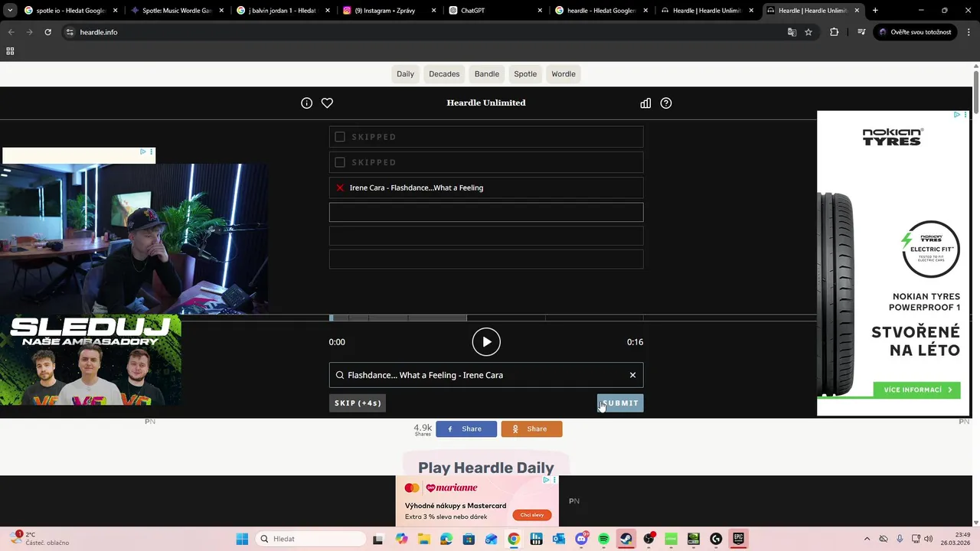The width and height of the screenshot is (980, 551).
Task: Click the orange Share button
Action: tap(531, 429)
